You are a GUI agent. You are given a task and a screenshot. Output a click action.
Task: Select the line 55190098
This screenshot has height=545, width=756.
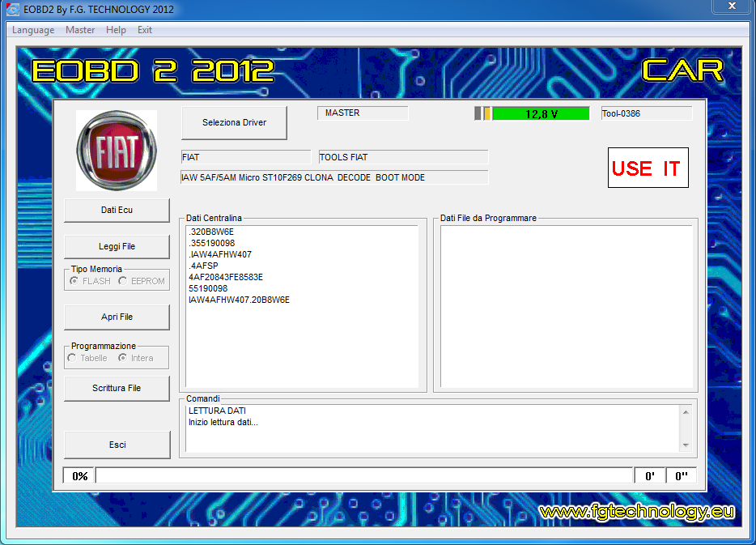(208, 288)
